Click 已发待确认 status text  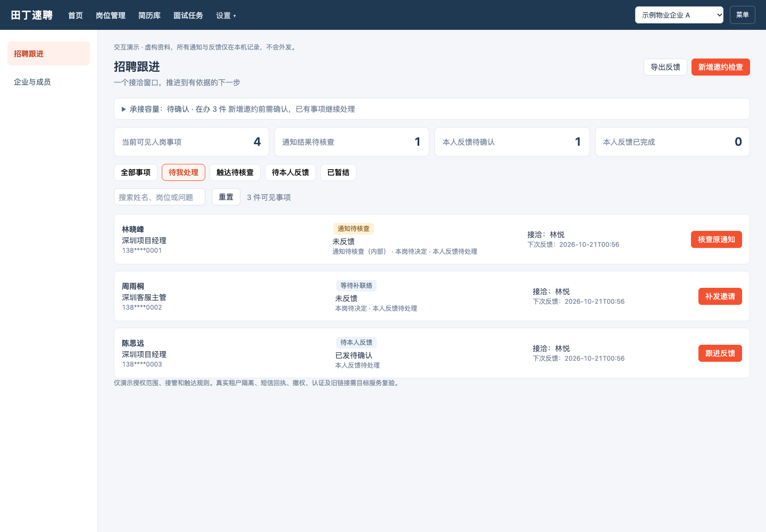[354, 355]
